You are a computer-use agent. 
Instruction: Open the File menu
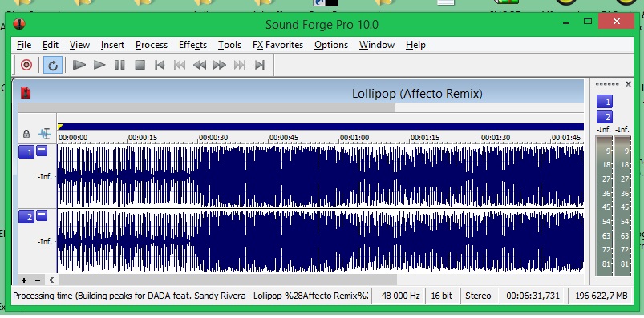point(24,45)
